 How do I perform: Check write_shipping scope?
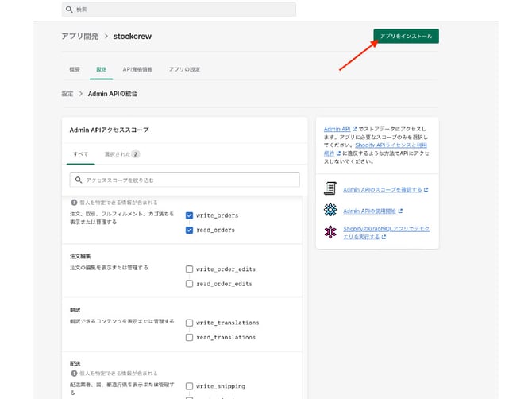click(189, 386)
